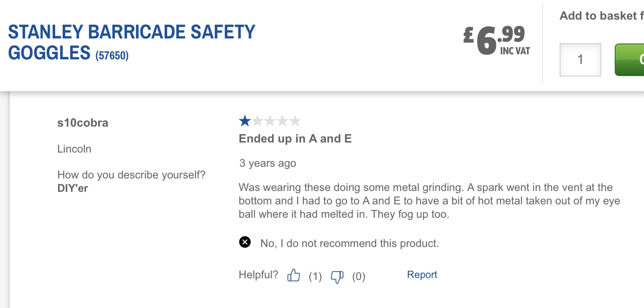Click the DIY'er reviewer description
Screen dimensions: 644x308
[73, 188]
